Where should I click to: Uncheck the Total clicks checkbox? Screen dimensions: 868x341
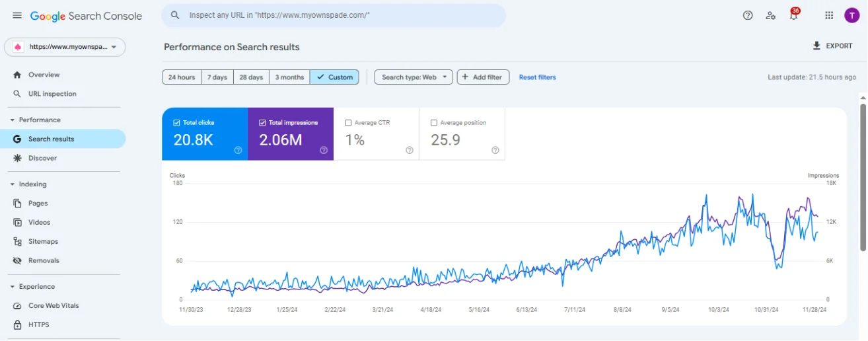pyautogui.click(x=176, y=123)
